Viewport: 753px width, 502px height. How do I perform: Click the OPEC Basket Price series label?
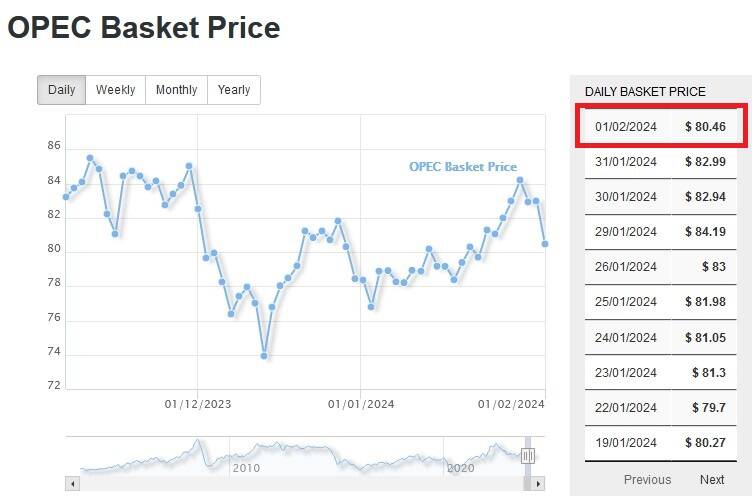[x=463, y=167]
